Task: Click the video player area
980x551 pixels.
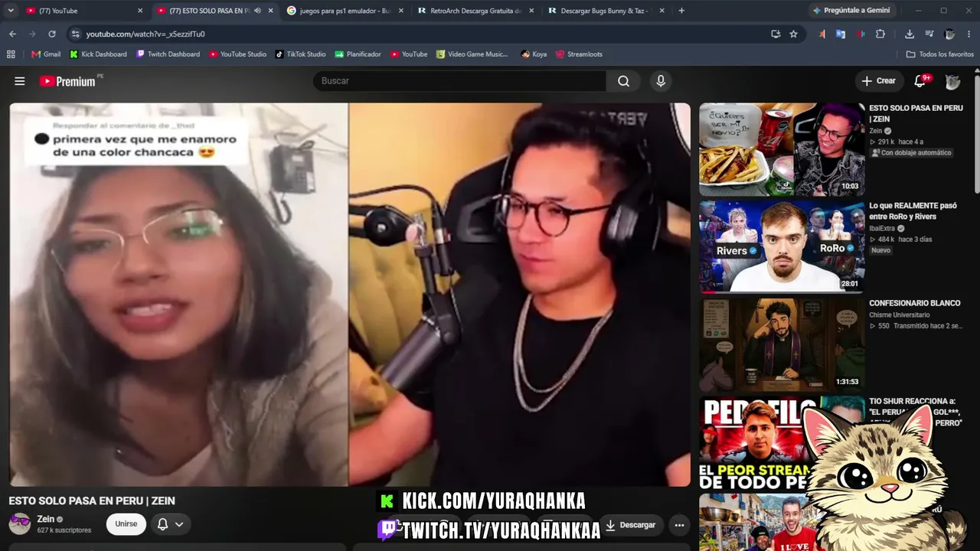Action: coord(350,295)
